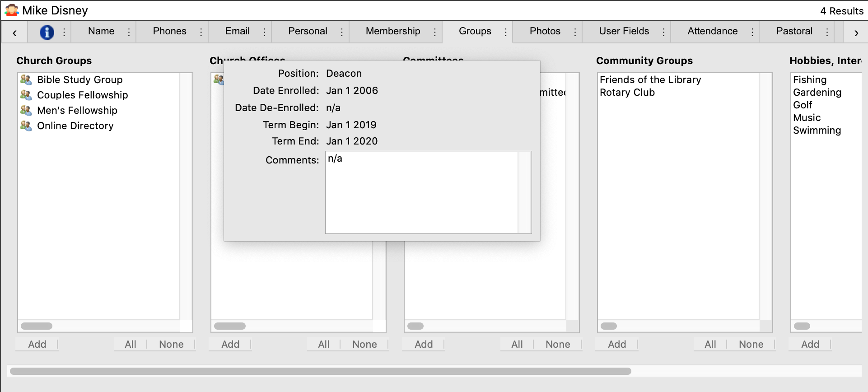Viewport: 868px width, 392px height.
Task: Click the Bible Study Group icon
Action: click(x=26, y=80)
